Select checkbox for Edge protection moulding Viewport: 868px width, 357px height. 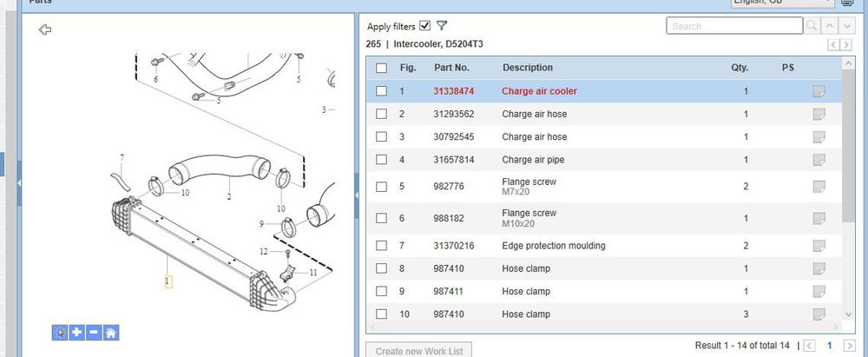pos(381,246)
